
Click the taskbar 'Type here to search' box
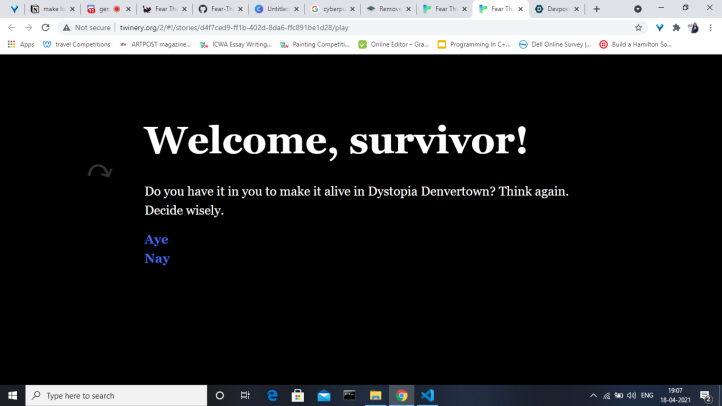116,395
